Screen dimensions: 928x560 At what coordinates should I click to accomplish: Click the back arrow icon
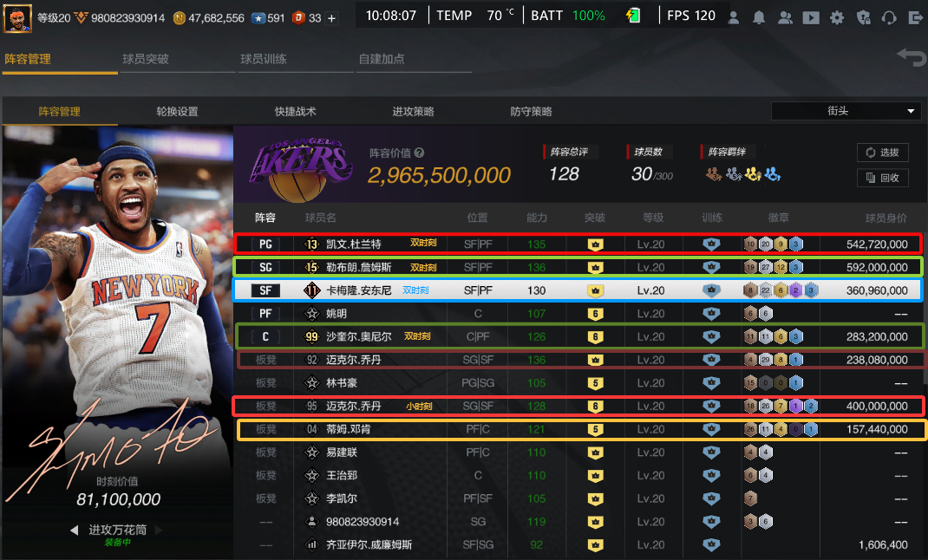point(912,58)
